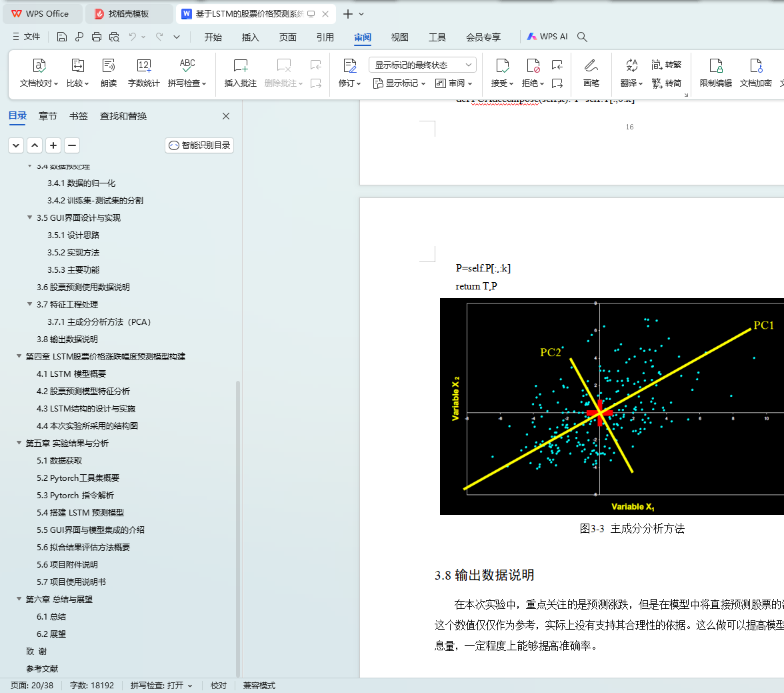Jump to 3.8 输出数据说明 in outline
The height and width of the screenshot is (693, 784).
[x=67, y=339]
